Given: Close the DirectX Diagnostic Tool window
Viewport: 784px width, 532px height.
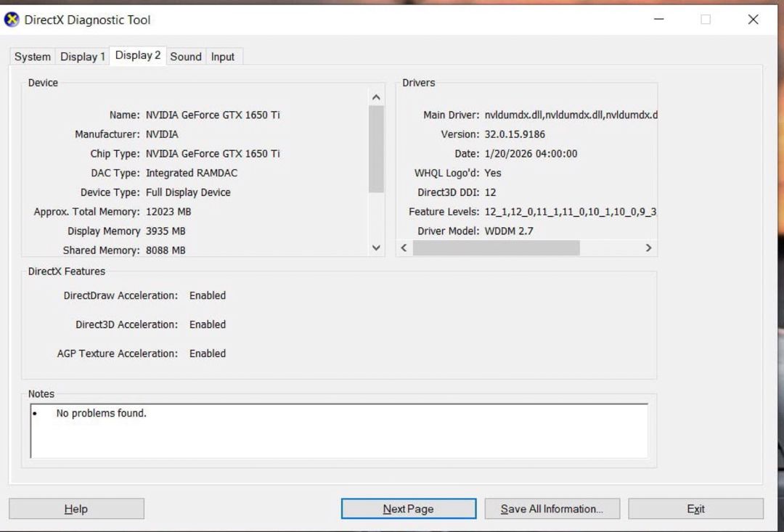Looking at the screenshot, I should pyautogui.click(x=753, y=20).
